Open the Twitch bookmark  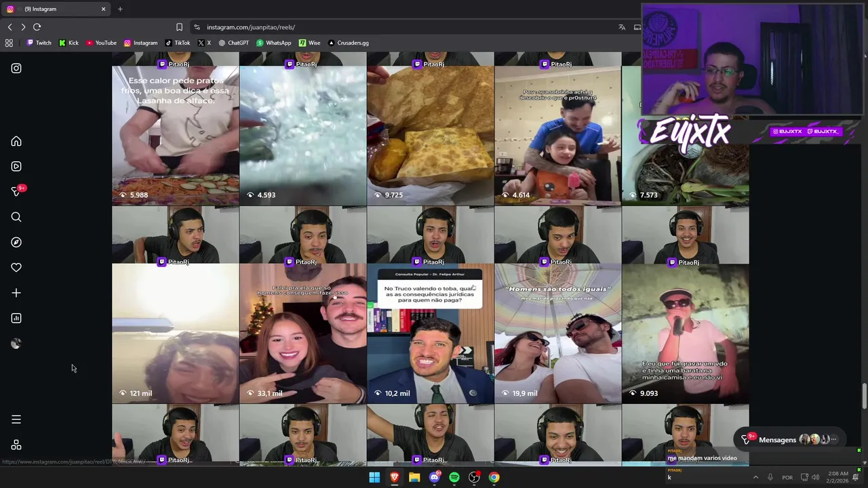[x=39, y=43]
